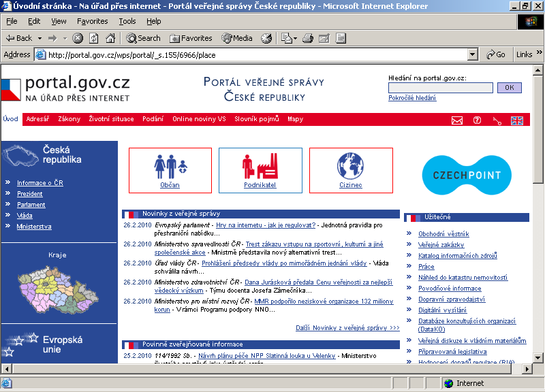Click the Forward arrow toolbar button
545x392 pixels.
[x=52, y=38]
